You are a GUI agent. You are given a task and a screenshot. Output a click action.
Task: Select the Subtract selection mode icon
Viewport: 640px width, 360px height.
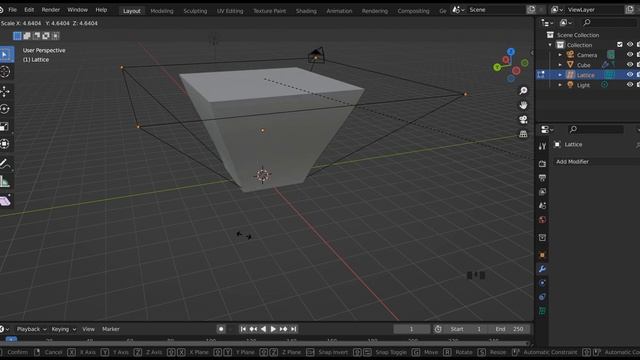click(36, 36)
